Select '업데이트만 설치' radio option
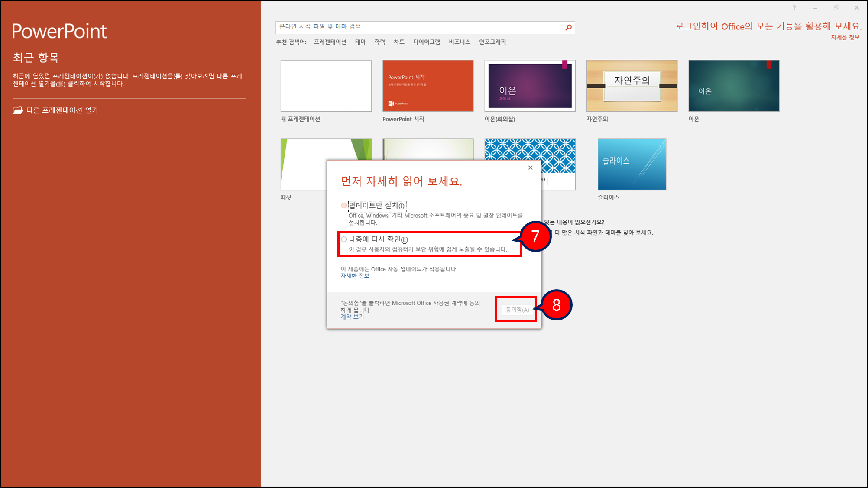This screenshot has height=488, width=868. [344, 206]
